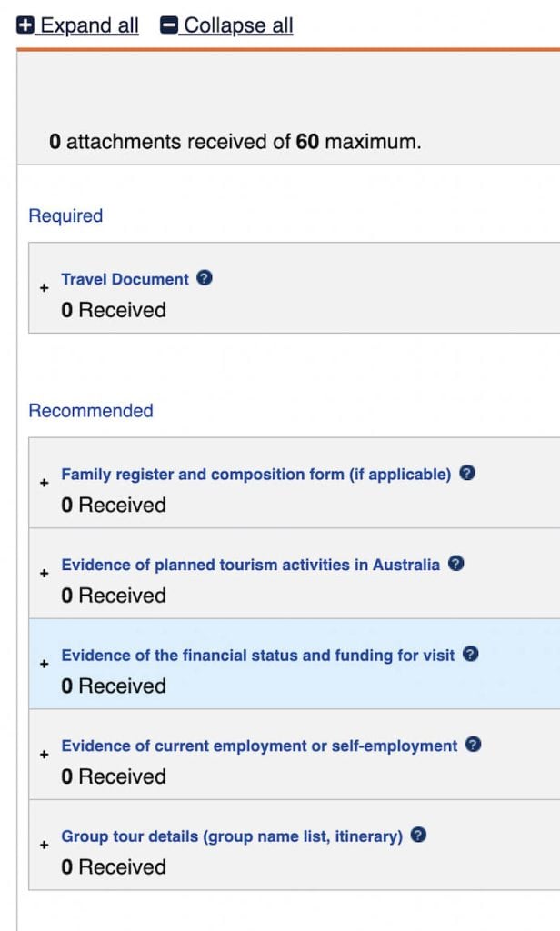Expand current employment evidence row
The width and height of the screenshot is (560, 931).
44,755
